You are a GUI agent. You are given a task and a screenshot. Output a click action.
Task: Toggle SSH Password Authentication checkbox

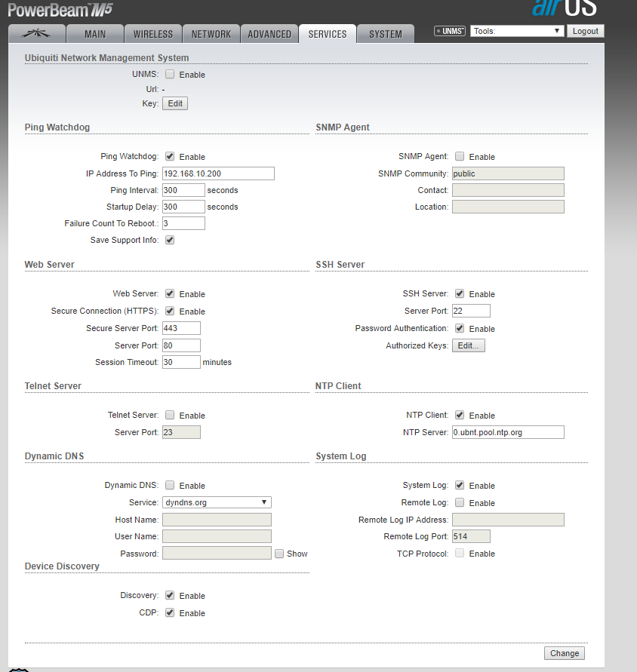[460, 328]
